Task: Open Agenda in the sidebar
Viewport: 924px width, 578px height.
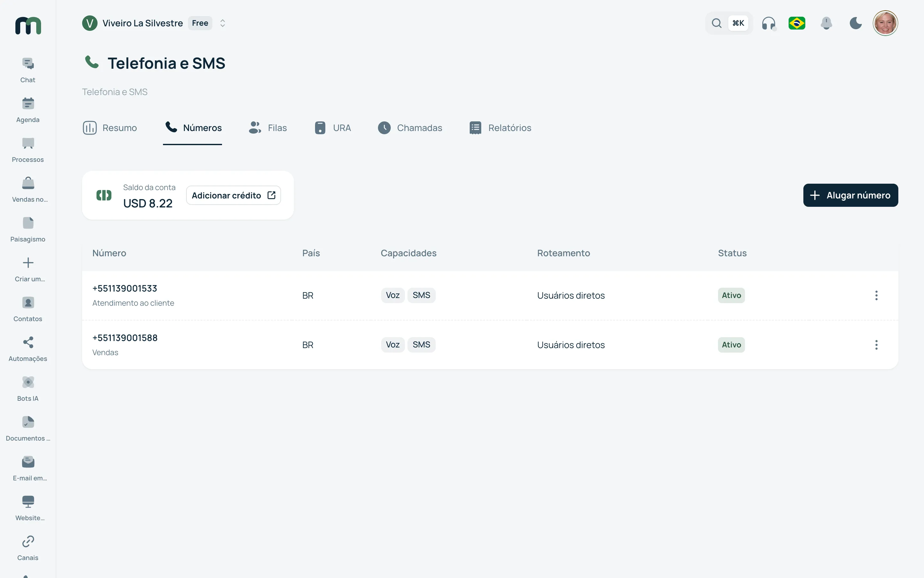Action: tap(28, 110)
